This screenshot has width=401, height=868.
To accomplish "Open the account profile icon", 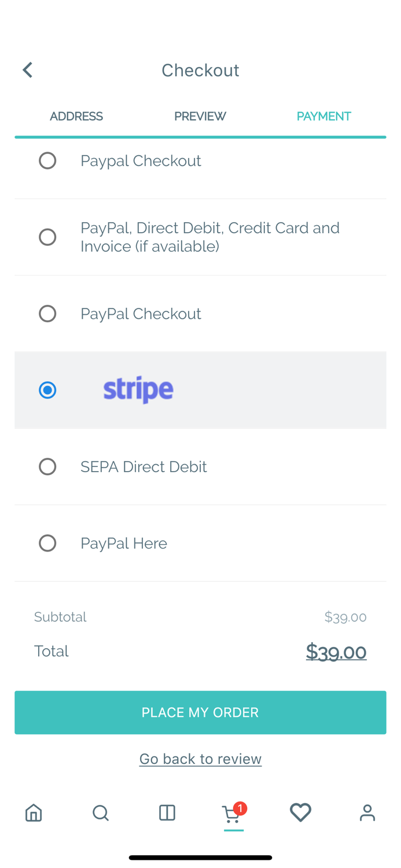I will (367, 812).
